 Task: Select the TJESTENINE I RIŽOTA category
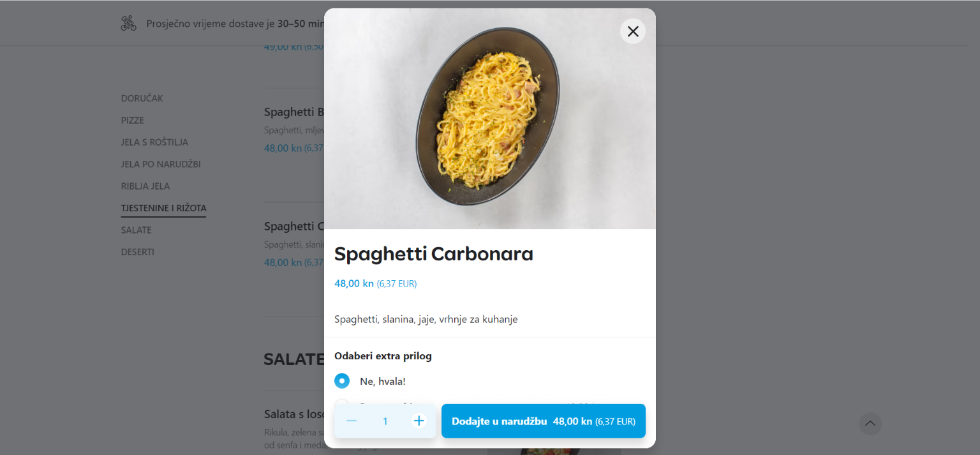click(163, 208)
